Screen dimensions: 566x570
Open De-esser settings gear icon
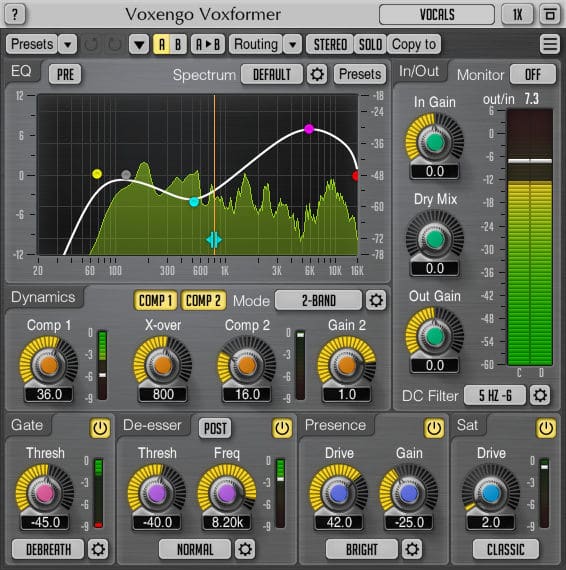tap(245, 549)
